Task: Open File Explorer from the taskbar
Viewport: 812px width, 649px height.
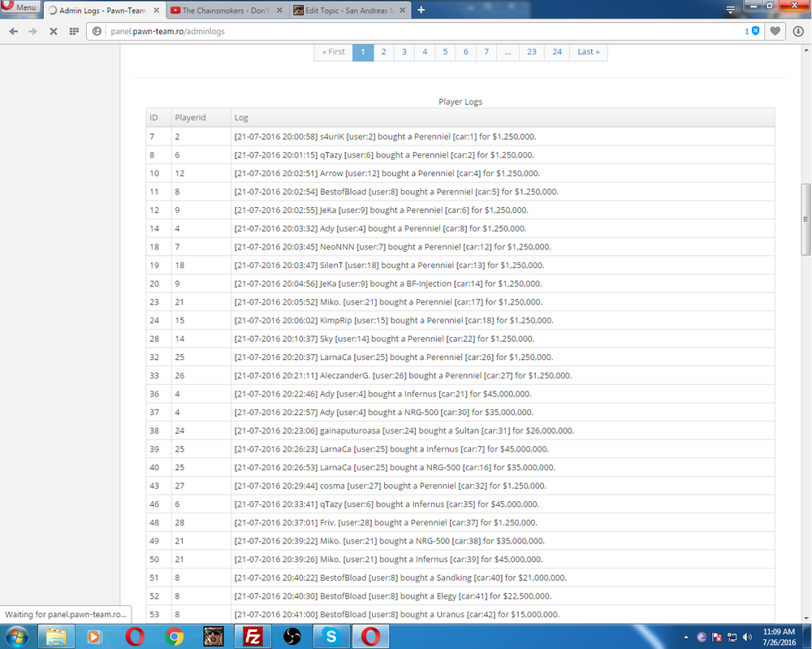Action: point(57,637)
